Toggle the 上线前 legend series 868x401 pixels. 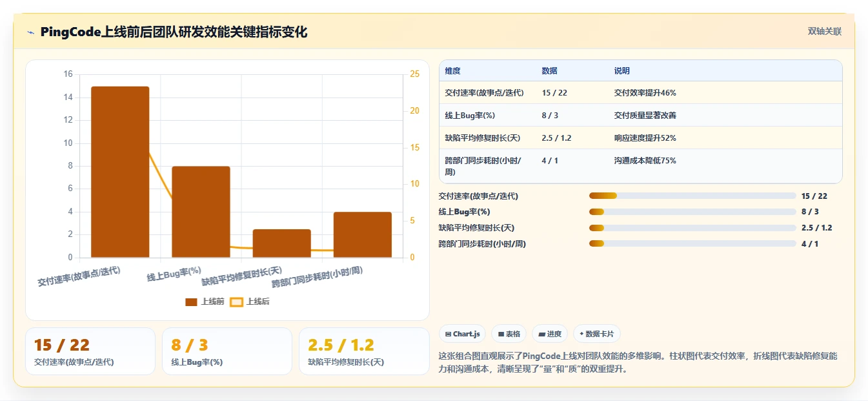pyautogui.click(x=205, y=302)
